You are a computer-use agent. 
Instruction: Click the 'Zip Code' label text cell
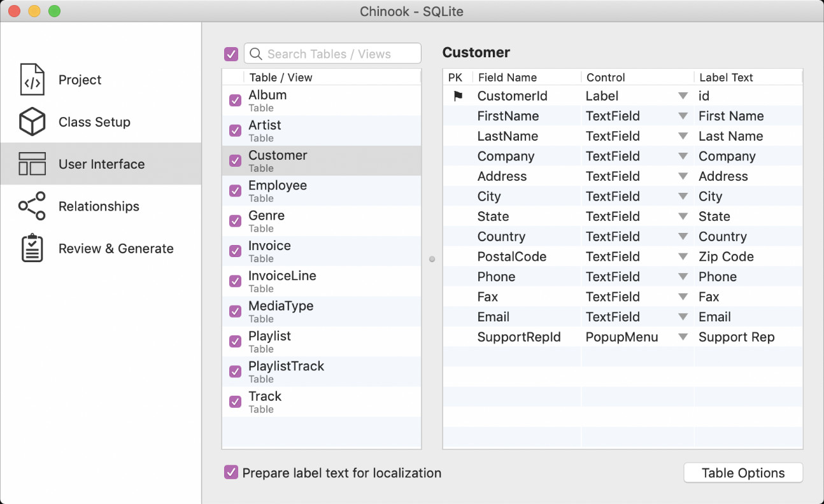726,256
